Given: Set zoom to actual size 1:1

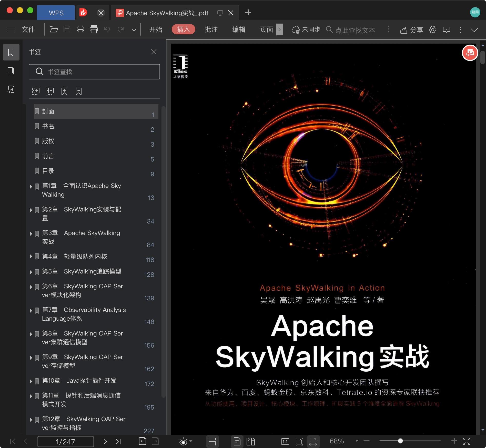Looking at the screenshot, I should [285, 441].
